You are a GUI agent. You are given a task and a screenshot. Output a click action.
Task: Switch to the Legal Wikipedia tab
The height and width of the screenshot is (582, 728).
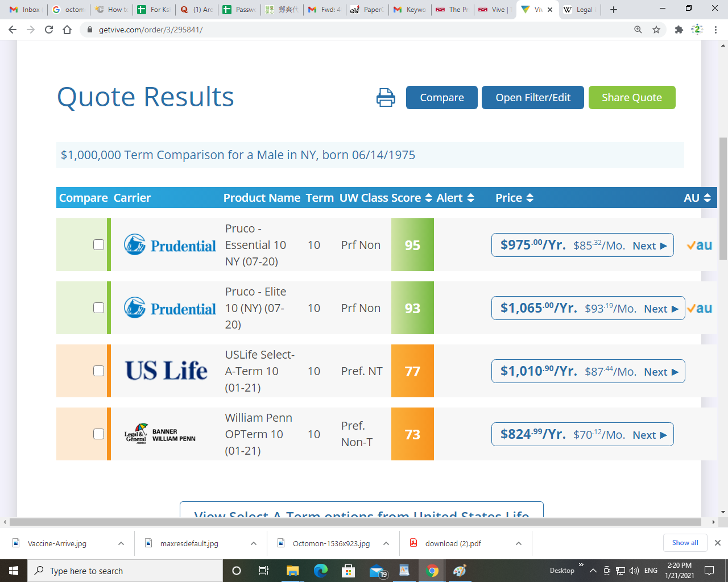coord(580,10)
